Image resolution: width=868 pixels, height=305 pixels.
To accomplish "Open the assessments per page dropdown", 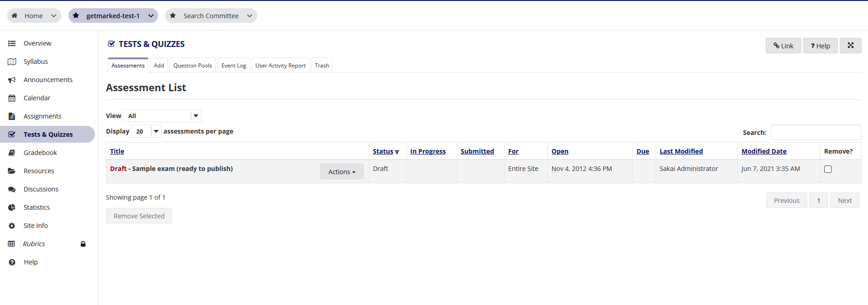I will (146, 131).
